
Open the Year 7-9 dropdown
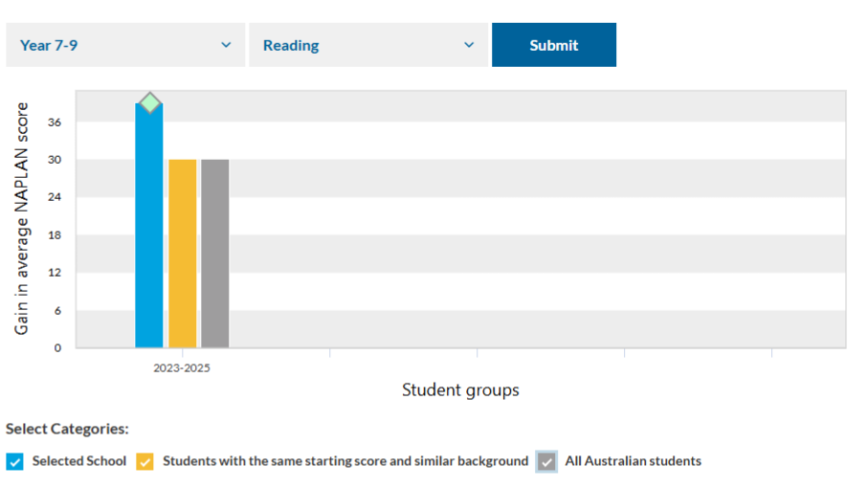(124, 45)
